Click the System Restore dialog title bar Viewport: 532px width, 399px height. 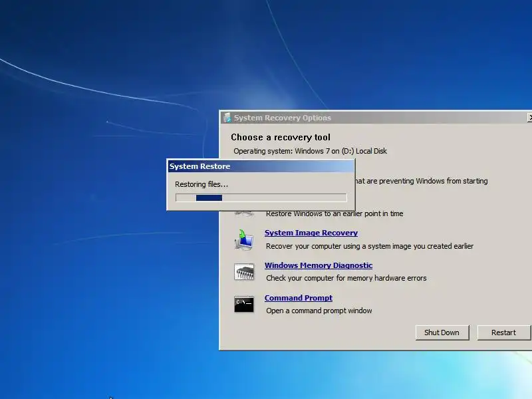(x=261, y=166)
